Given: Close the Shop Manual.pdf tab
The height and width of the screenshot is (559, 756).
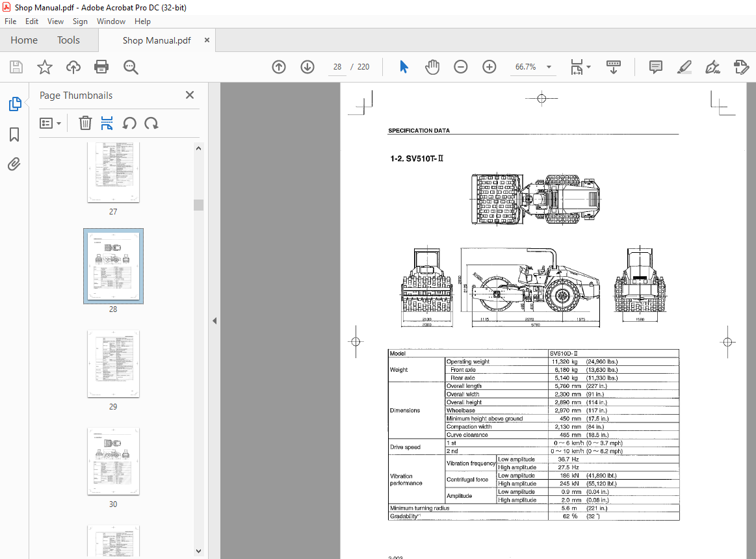Looking at the screenshot, I should coord(207,40).
